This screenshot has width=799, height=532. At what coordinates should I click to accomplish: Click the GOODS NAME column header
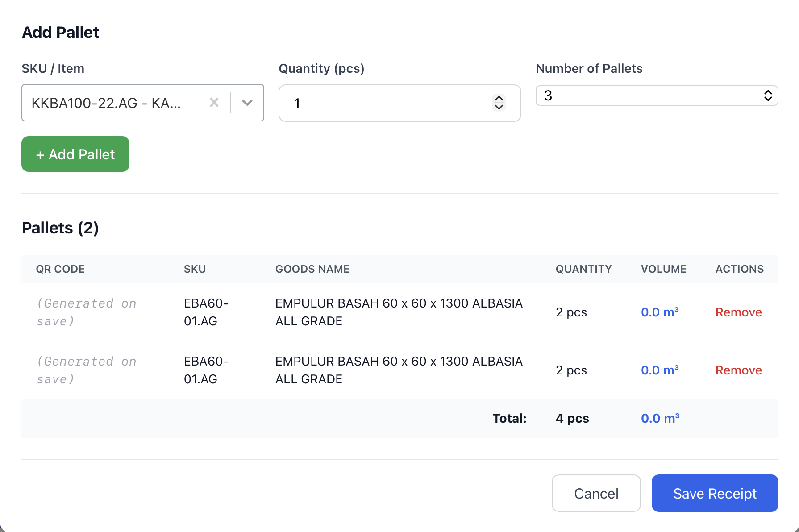(x=312, y=269)
